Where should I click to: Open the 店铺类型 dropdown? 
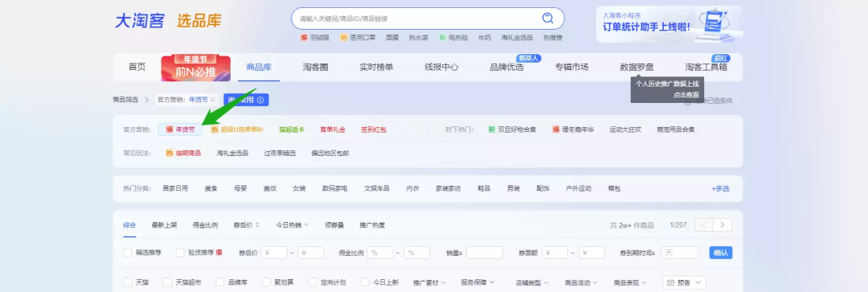click(531, 282)
